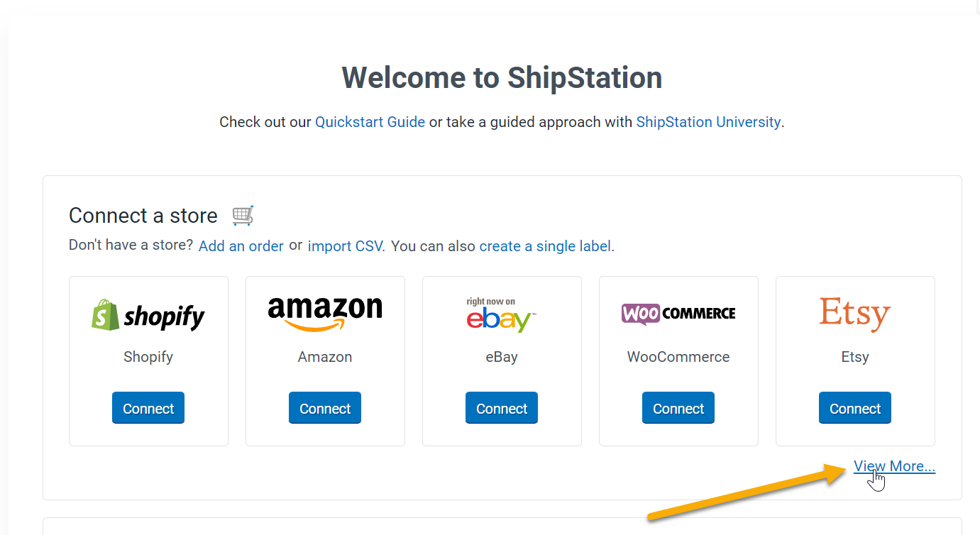Select the Shopify store card
Image resolution: width=980 pixels, height=535 pixels.
[148, 360]
